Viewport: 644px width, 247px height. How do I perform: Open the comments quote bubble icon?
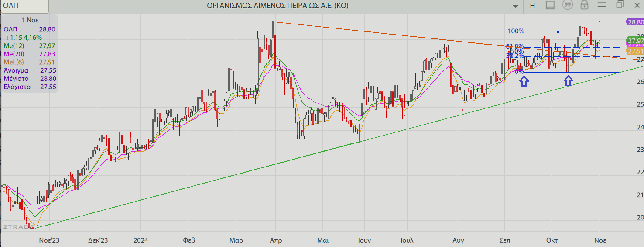coord(567,5)
